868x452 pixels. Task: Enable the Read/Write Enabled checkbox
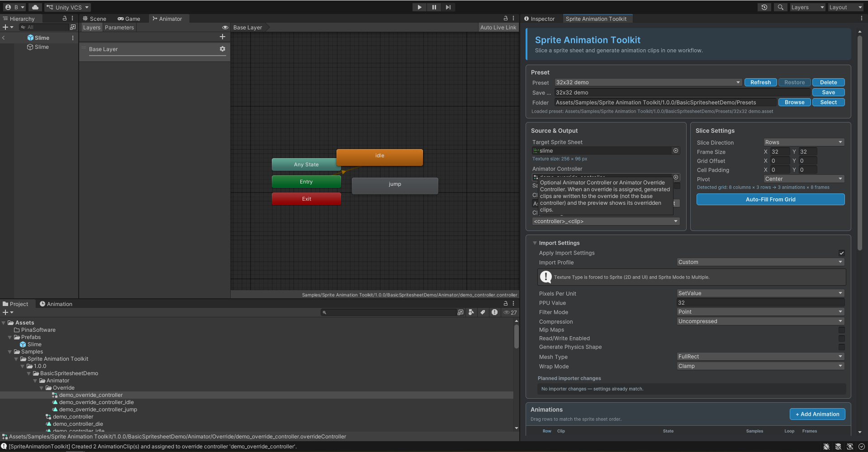click(x=841, y=339)
